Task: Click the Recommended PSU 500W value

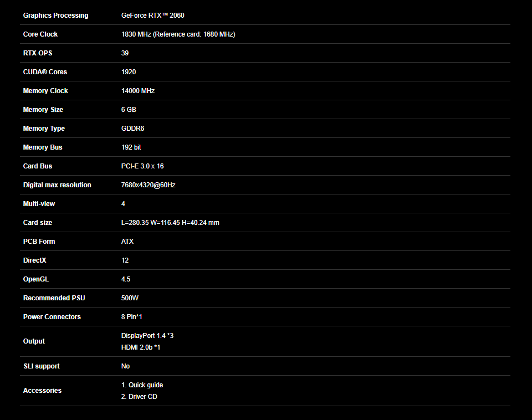Action: point(130,298)
